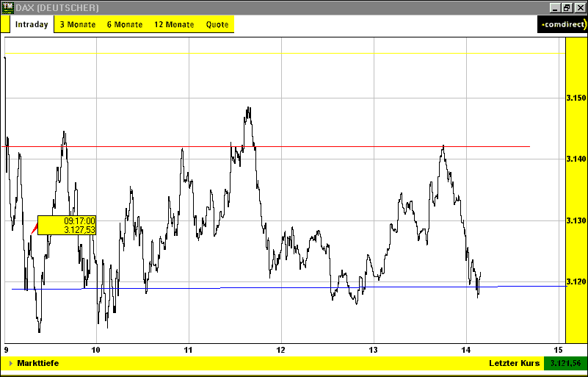Expand the Markttiefe section arrow
Image resolution: width=588 pixels, height=377 pixels.
pyautogui.click(x=11, y=363)
